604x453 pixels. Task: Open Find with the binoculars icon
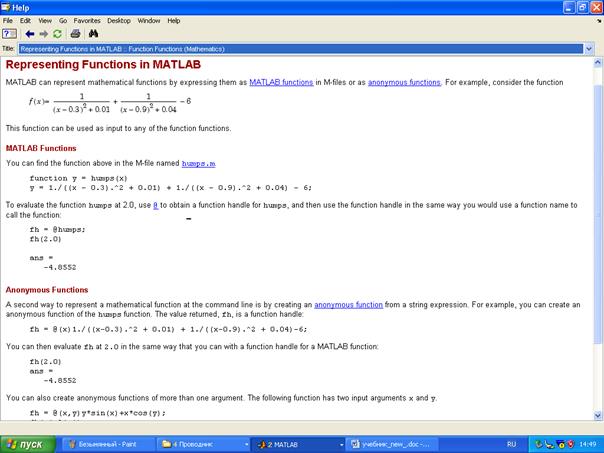tap(93, 34)
